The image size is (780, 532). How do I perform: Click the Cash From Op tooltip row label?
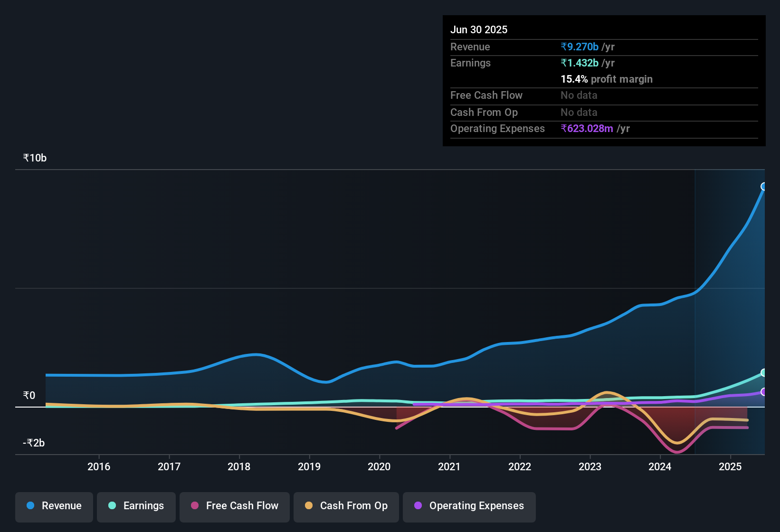point(484,112)
